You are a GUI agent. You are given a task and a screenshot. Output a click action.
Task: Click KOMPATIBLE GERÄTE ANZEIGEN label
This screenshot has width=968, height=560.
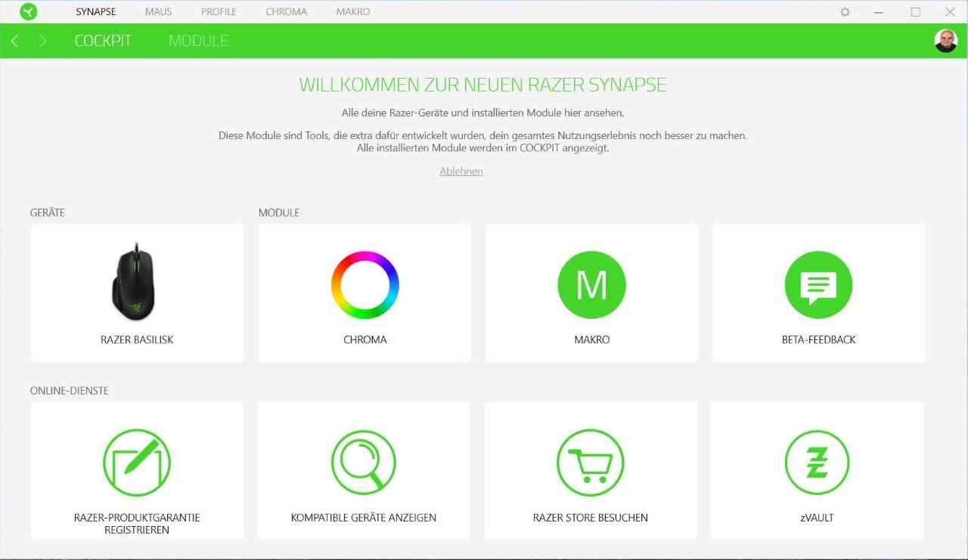tap(364, 518)
